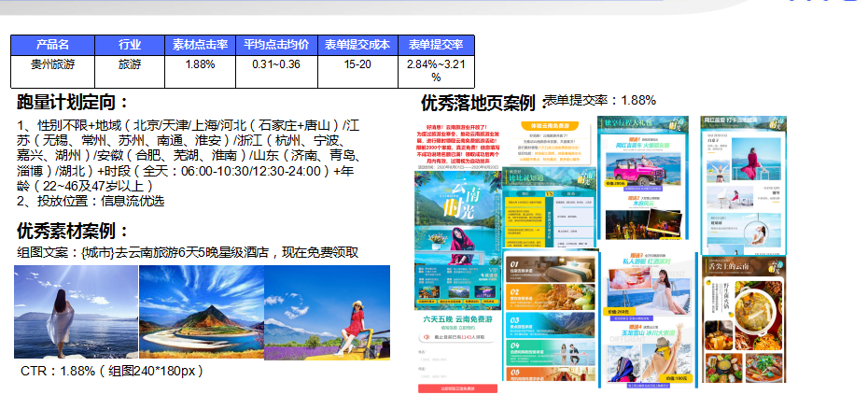Click the 行业 table header

[x=130, y=45]
